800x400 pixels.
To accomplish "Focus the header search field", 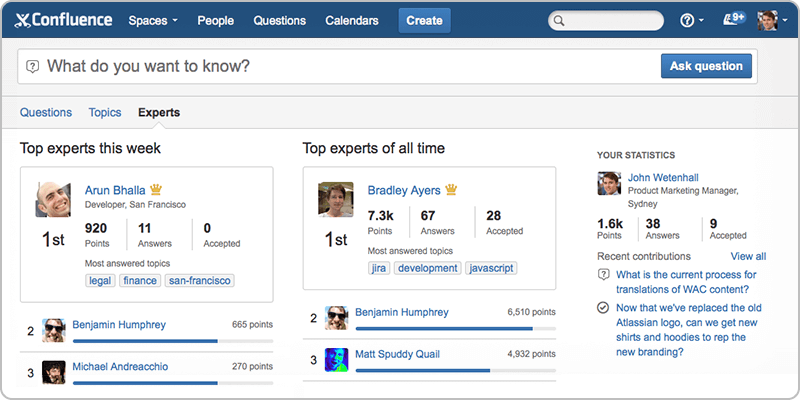I will point(606,21).
